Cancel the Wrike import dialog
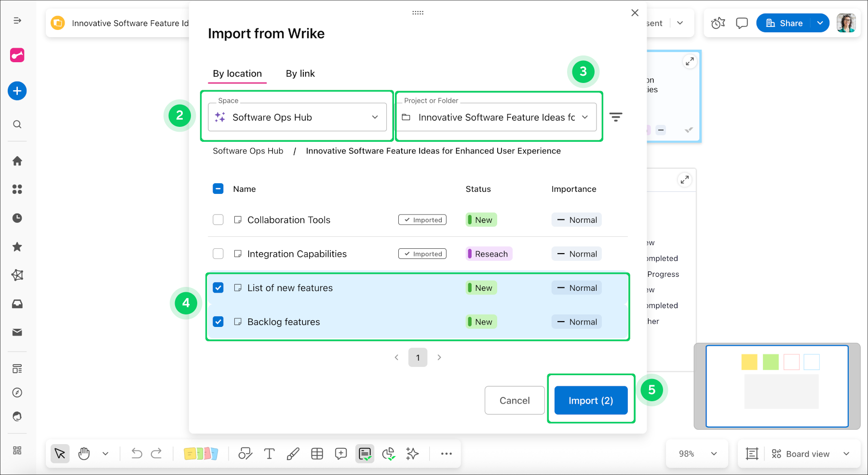This screenshot has width=868, height=475. coord(514,400)
